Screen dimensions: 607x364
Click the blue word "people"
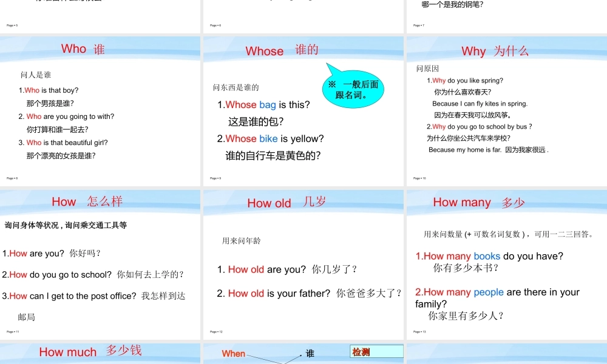click(489, 292)
